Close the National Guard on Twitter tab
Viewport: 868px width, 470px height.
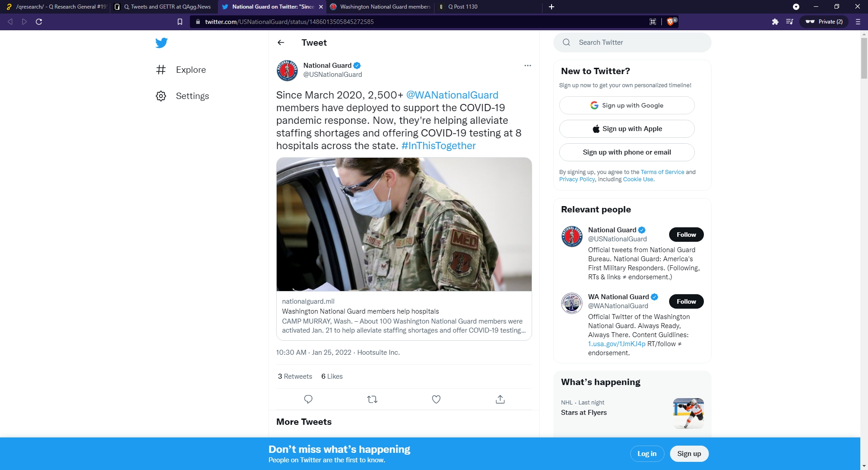point(321,7)
